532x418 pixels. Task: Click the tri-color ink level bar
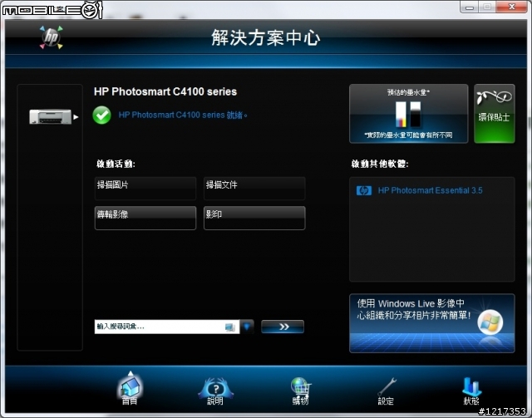(x=401, y=115)
